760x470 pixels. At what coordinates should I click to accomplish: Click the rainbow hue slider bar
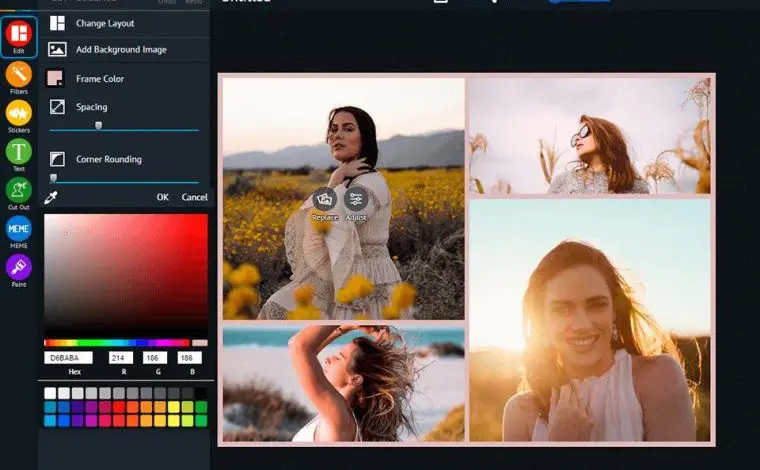(117, 343)
